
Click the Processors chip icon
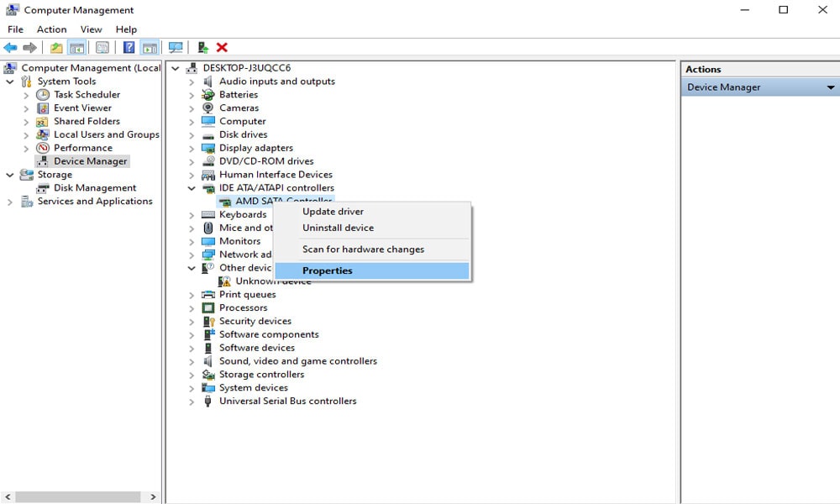coord(207,308)
